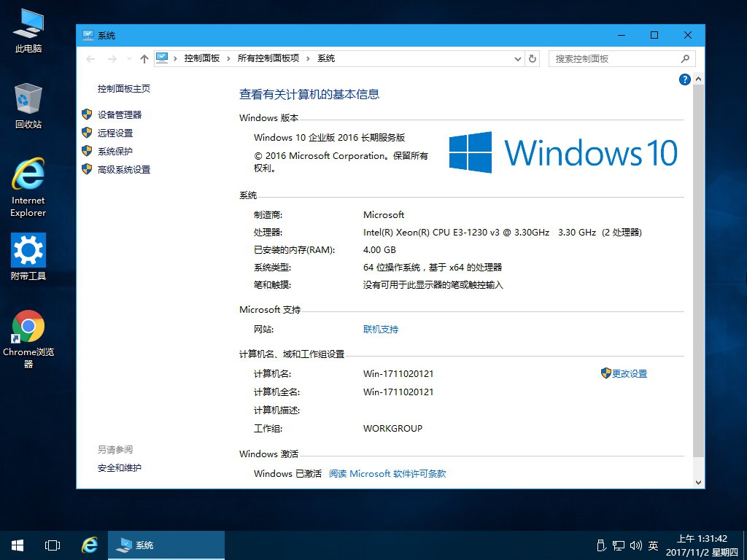Click the USB safely-remove tray icon
Image resolution: width=747 pixels, height=560 pixels.
click(x=601, y=545)
